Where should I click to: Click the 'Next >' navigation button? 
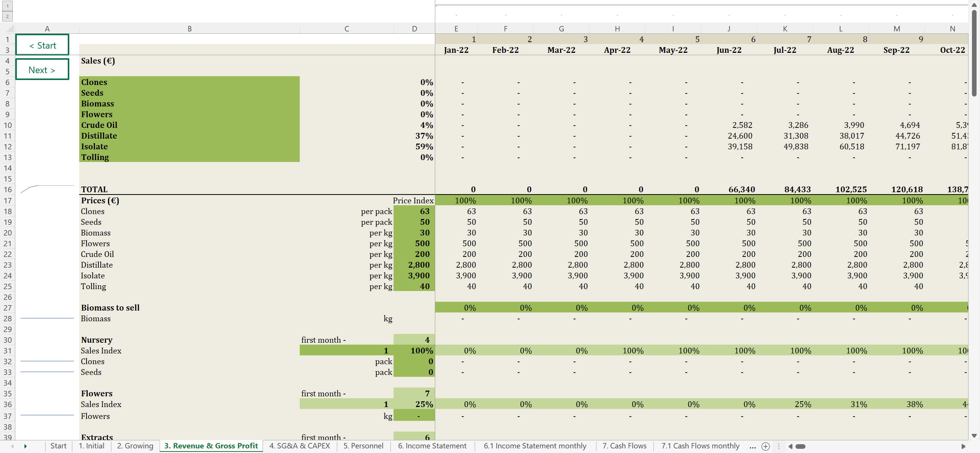click(x=42, y=70)
